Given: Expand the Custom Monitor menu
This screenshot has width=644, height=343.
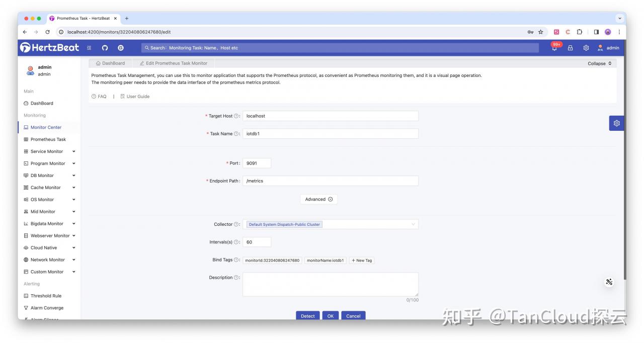Looking at the screenshot, I should click(49, 272).
